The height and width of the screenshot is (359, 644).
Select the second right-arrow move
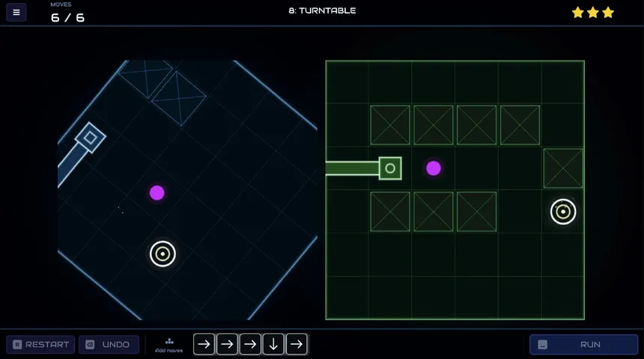227,344
